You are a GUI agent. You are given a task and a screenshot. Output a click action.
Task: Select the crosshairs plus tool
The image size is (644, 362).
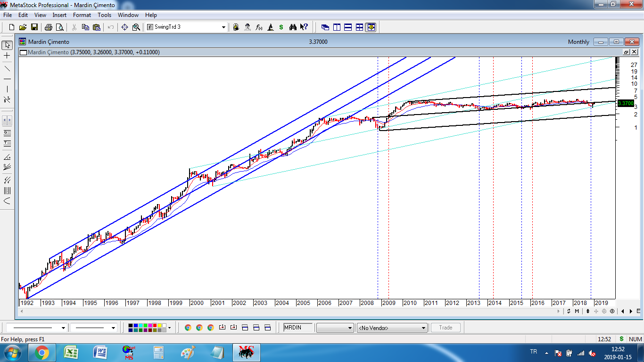click(7, 56)
